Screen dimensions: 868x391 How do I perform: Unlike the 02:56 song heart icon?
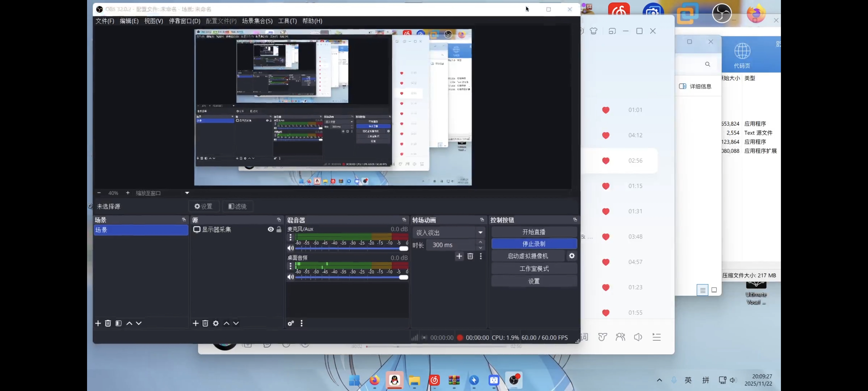coord(606,161)
